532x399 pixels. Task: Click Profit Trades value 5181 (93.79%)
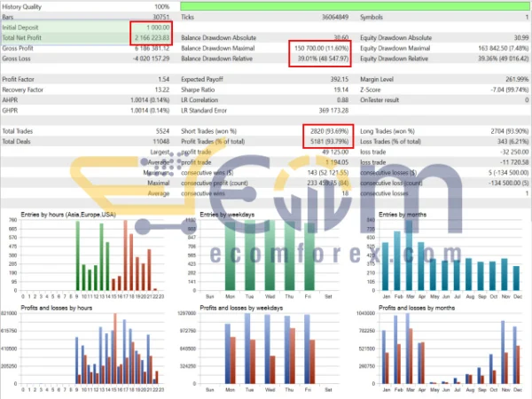(x=329, y=142)
